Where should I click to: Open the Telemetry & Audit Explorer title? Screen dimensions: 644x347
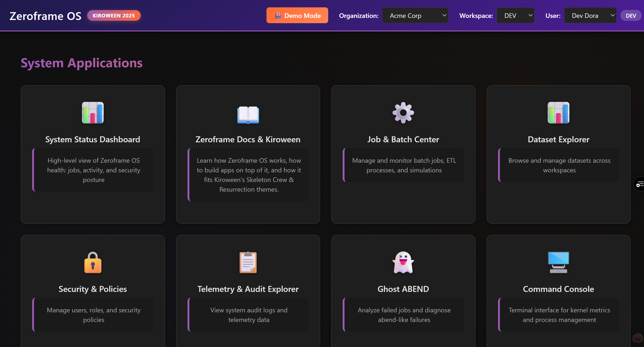coord(248,289)
